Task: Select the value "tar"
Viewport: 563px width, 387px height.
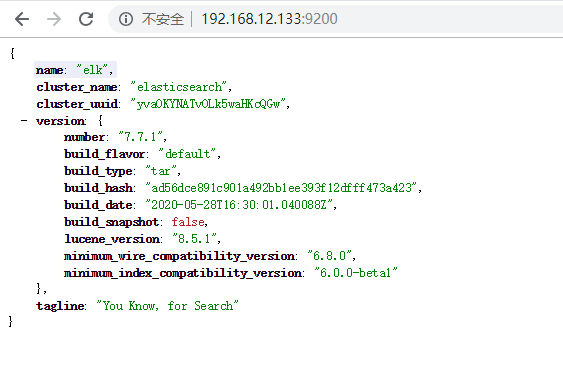Action: tap(160, 171)
